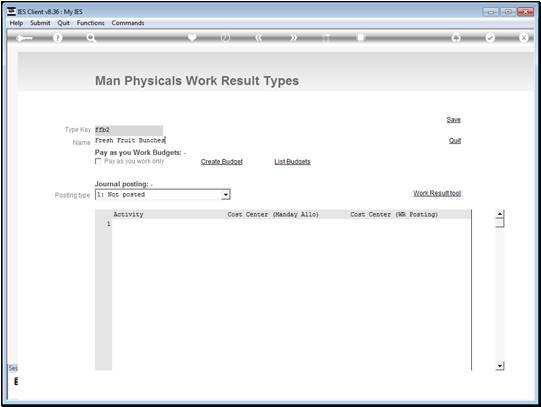Open help via the question mark icon
Viewport: 541px width, 407px height.
point(58,38)
